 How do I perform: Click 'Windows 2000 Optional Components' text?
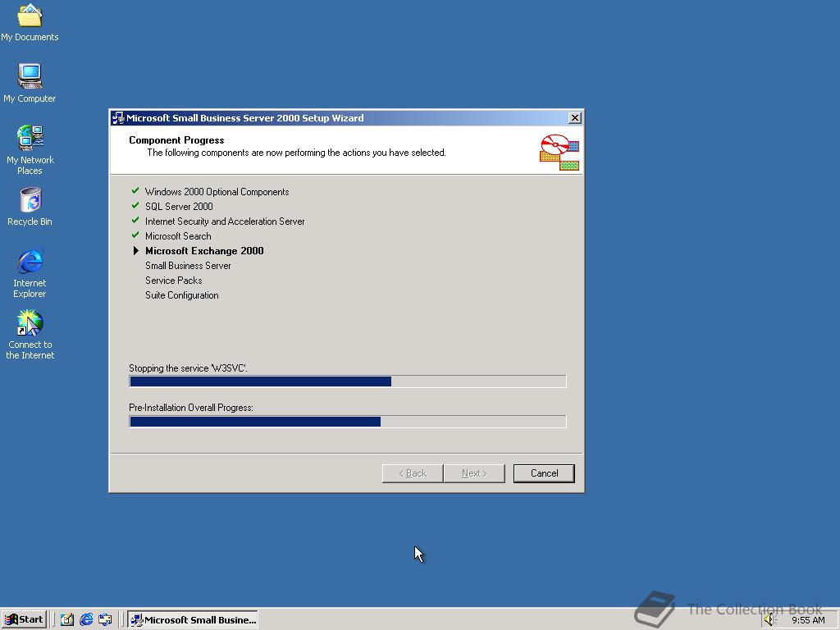pyautogui.click(x=217, y=192)
